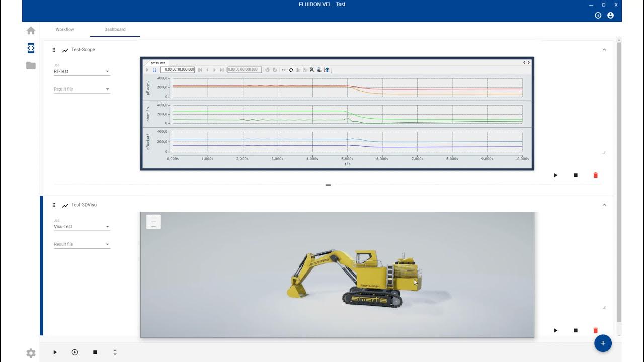
Task: Play the Test-Scope widget
Action: pyautogui.click(x=556, y=175)
